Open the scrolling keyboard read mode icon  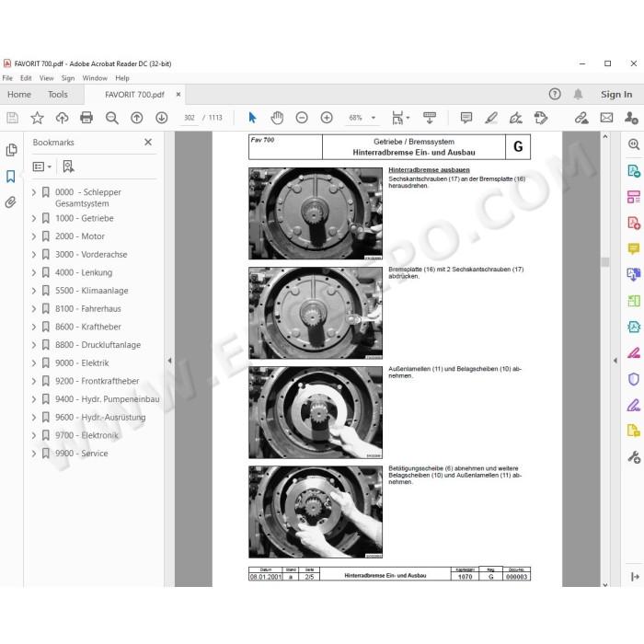pyautogui.click(x=430, y=118)
